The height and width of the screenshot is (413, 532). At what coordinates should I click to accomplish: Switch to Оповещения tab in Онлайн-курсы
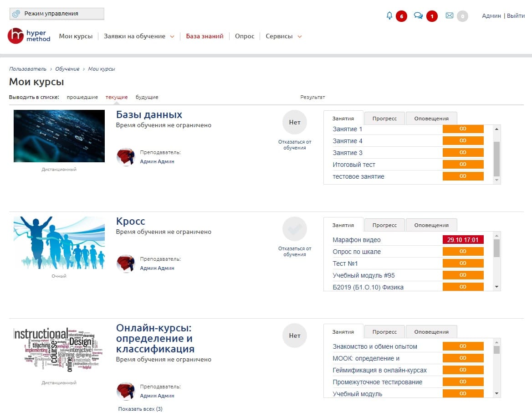click(431, 332)
